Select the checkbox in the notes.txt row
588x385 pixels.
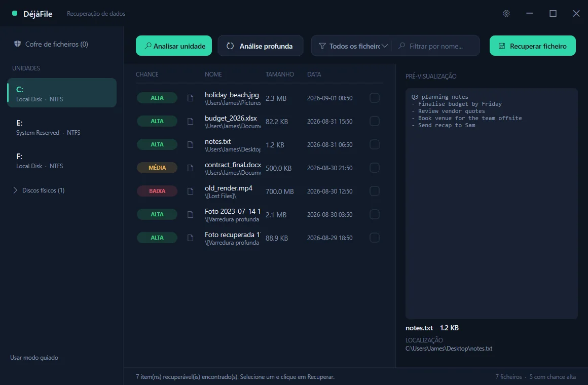374,144
